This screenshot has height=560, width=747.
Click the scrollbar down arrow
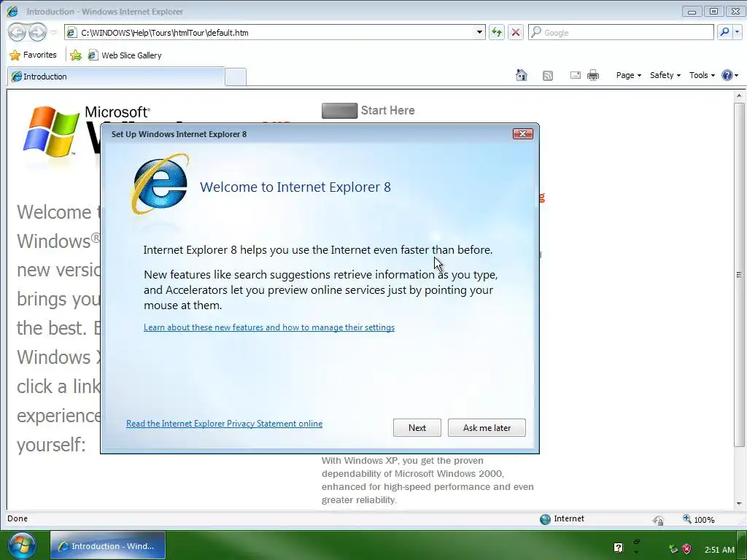[739, 503]
